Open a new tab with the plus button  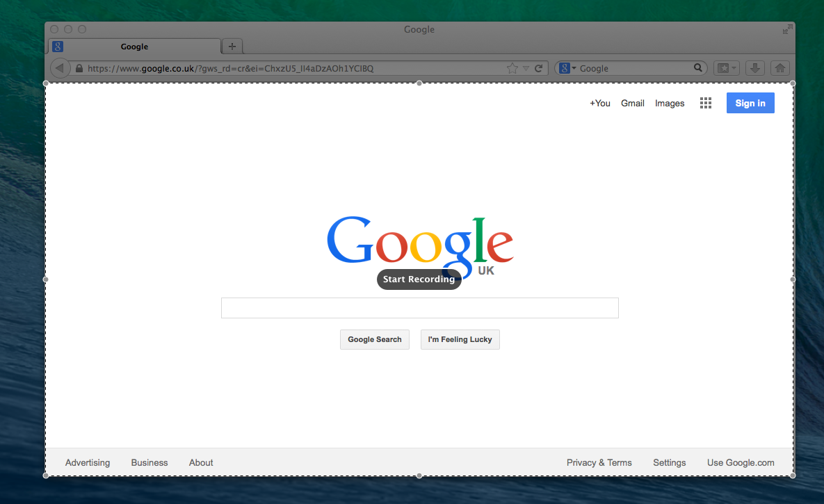(x=232, y=47)
